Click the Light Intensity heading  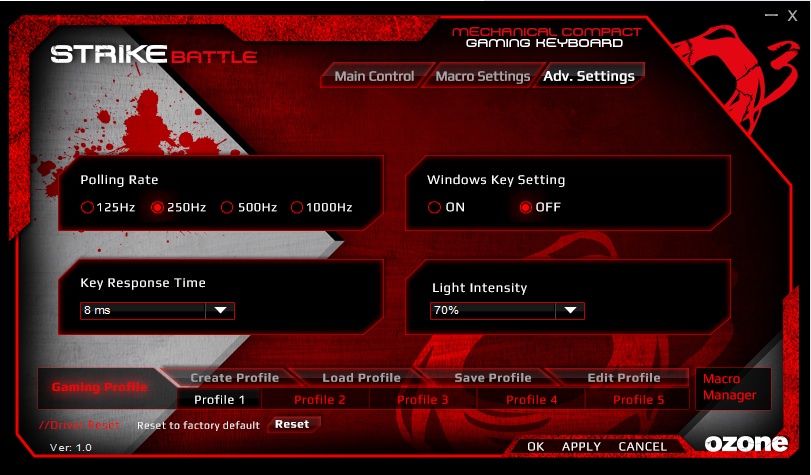[x=479, y=288]
